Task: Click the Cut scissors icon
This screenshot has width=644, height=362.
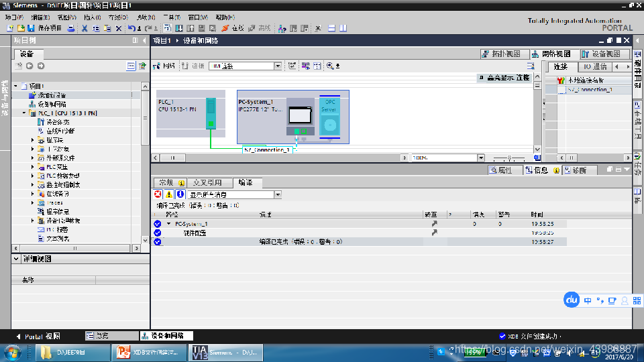Action: [x=85, y=28]
